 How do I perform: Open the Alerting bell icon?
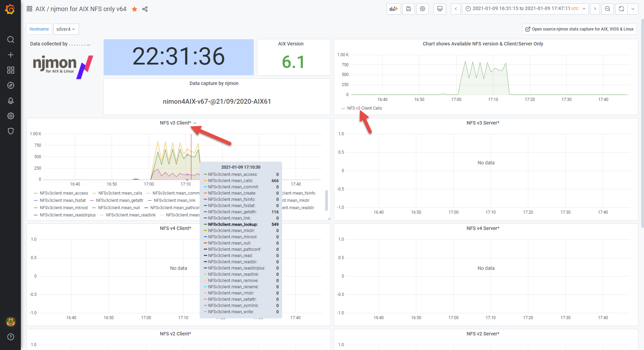[11, 101]
